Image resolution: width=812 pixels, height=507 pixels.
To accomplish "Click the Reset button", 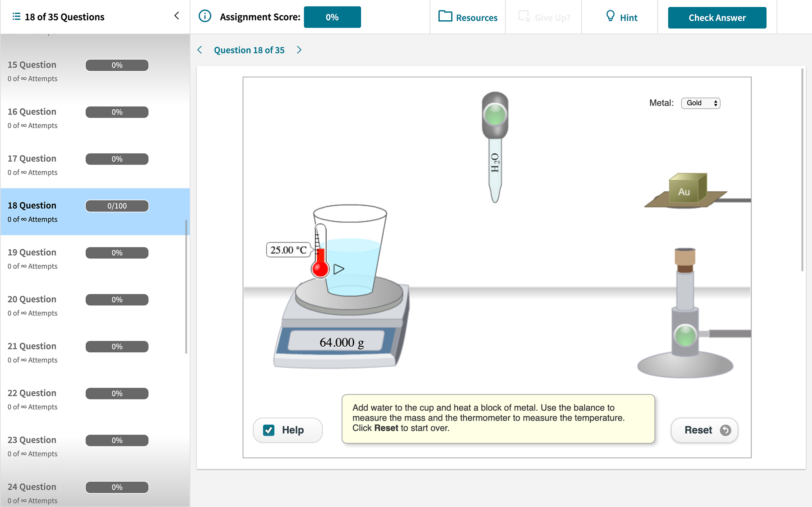I will pyautogui.click(x=704, y=429).
